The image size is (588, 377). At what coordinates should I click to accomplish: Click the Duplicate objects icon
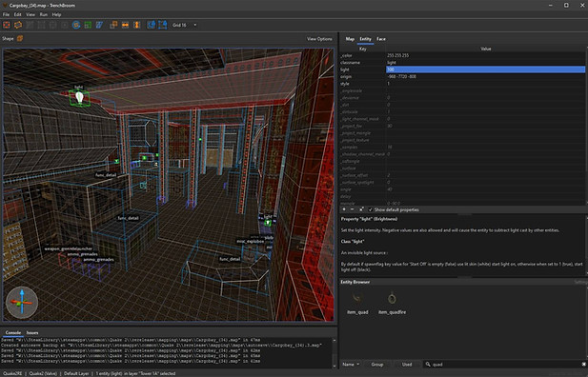113,25
